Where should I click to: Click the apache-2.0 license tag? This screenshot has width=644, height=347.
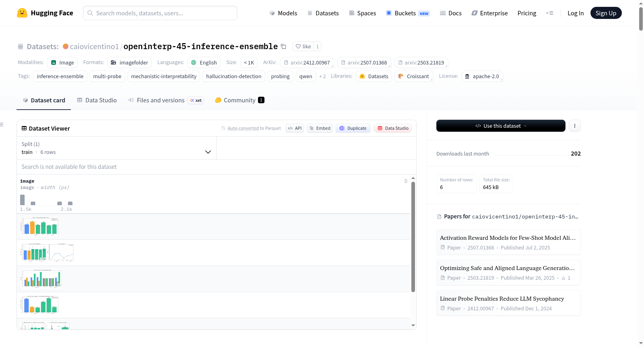(482, 76)
